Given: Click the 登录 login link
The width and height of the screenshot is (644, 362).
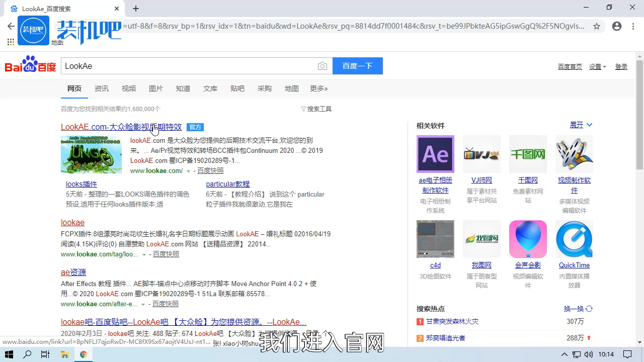Looking at the screenshot, I should tap(621, 66).
